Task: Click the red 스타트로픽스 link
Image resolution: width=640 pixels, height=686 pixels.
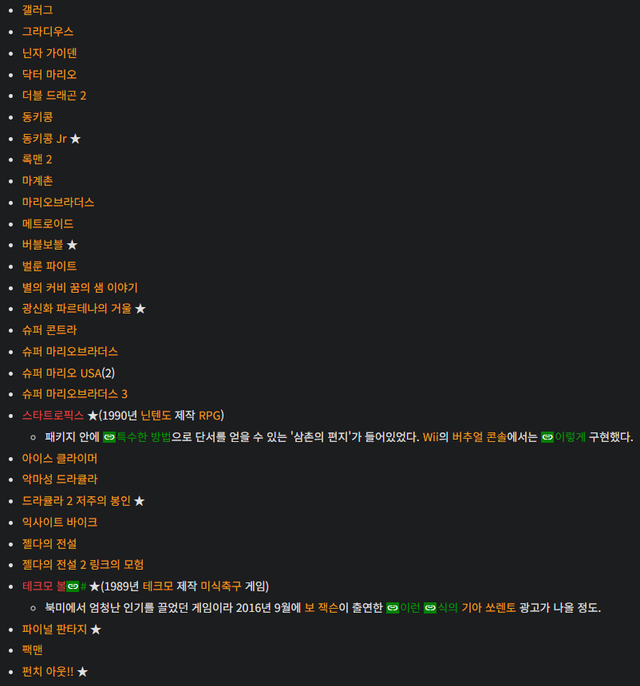Action: click(x=53, y=415)
